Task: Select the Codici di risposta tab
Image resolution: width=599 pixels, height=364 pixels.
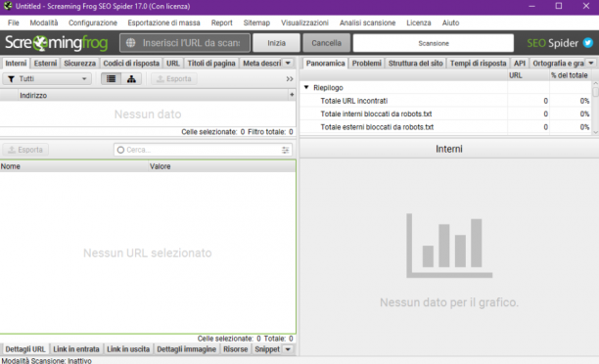Action: (x=131, y=63)
